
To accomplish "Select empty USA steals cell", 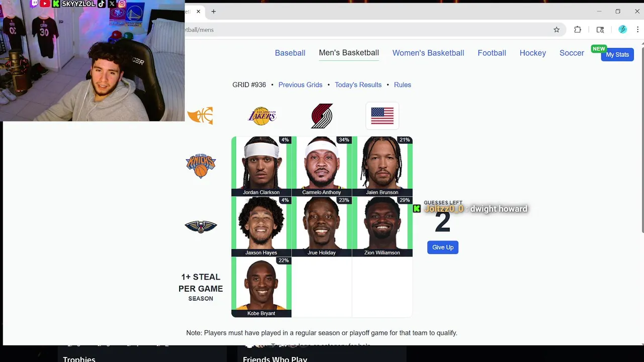I will 382,287.
